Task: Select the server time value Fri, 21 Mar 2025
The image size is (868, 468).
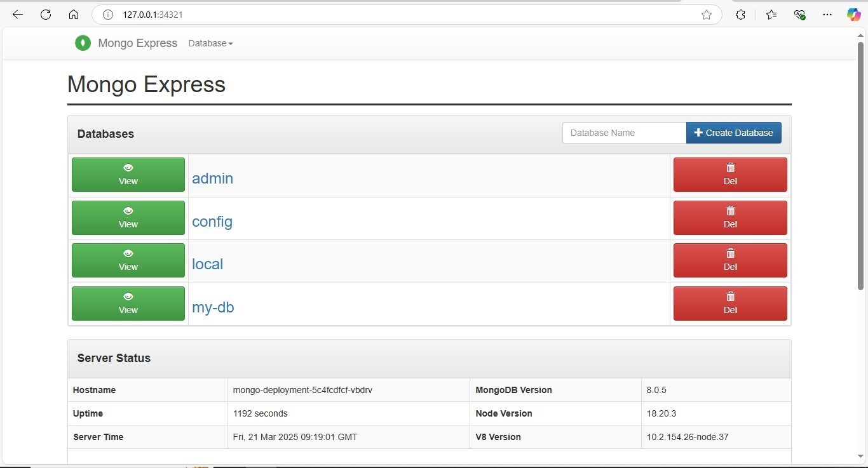Action: click(295, 437)
